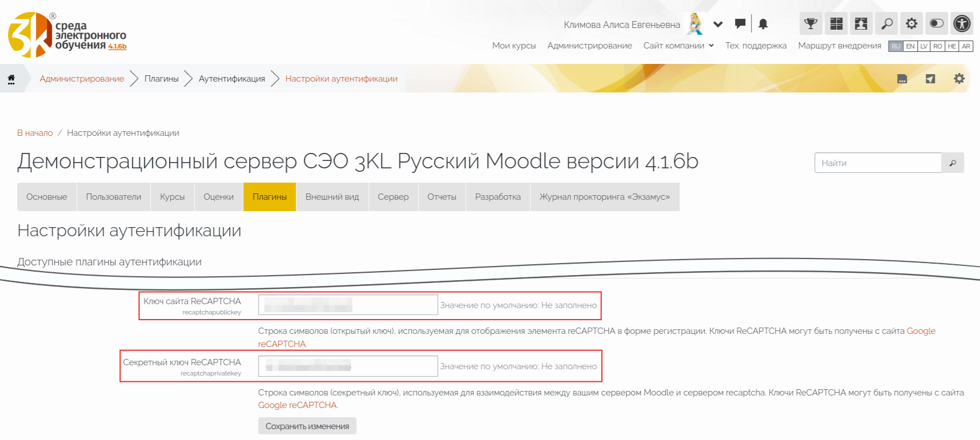
Task: Switch language to EN
Action: point(910,46)
